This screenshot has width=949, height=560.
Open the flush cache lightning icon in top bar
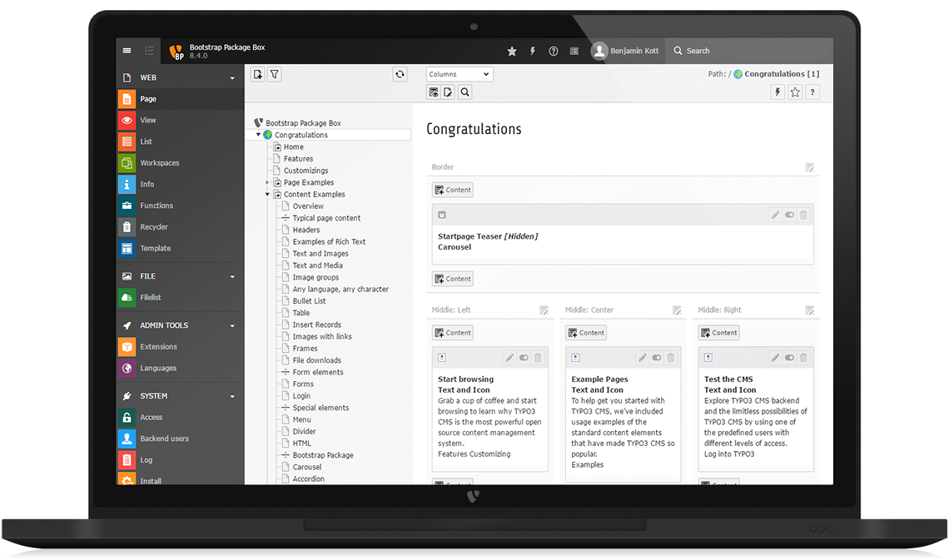533,52
